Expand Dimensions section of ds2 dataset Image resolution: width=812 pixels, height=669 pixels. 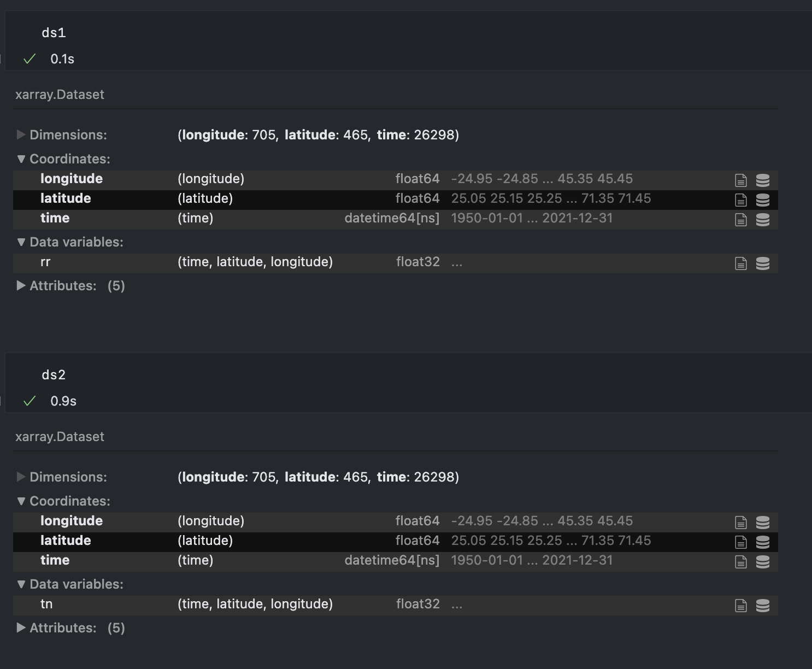(x=62, y=477)
